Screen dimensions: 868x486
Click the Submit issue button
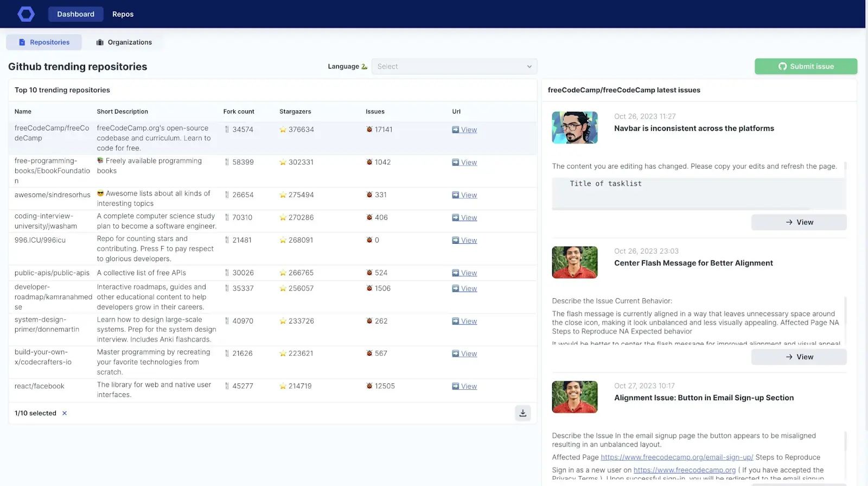pos(806,66)
